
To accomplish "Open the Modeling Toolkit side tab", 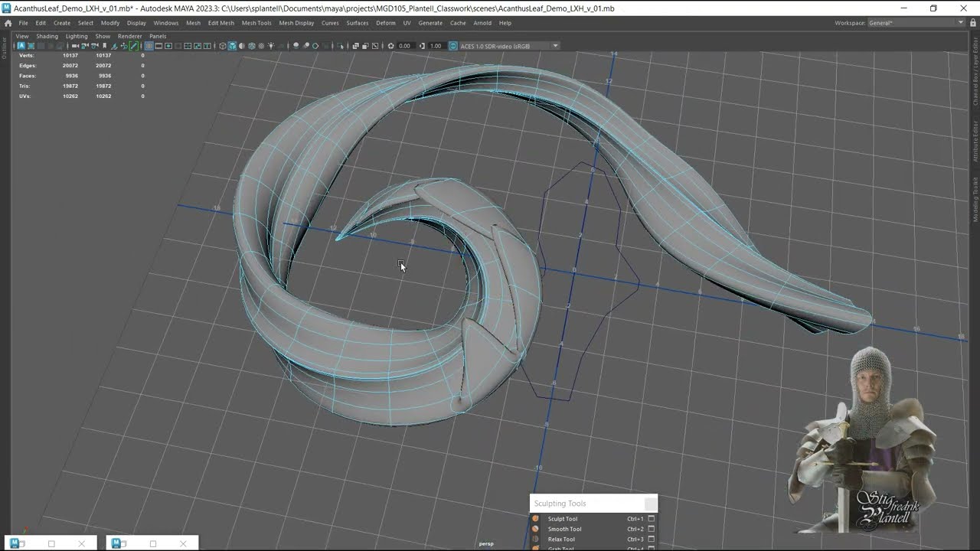I will click(x=975, y=200).
